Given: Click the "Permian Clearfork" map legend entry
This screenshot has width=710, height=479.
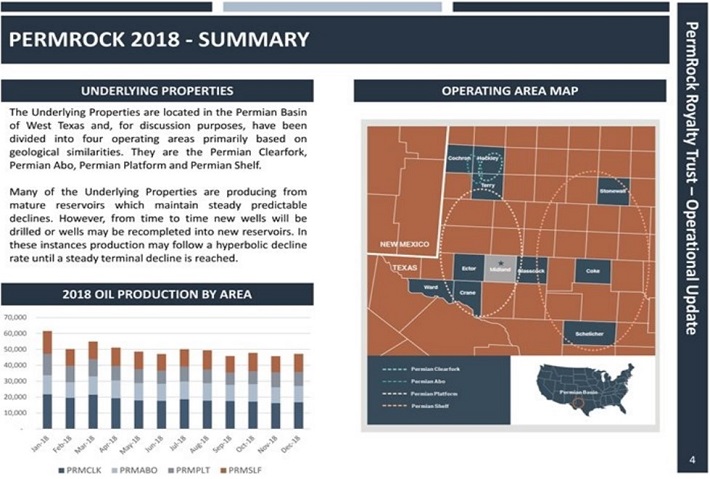Looking at the screenshot, I should pyautogui.click(x=421, y=369).
